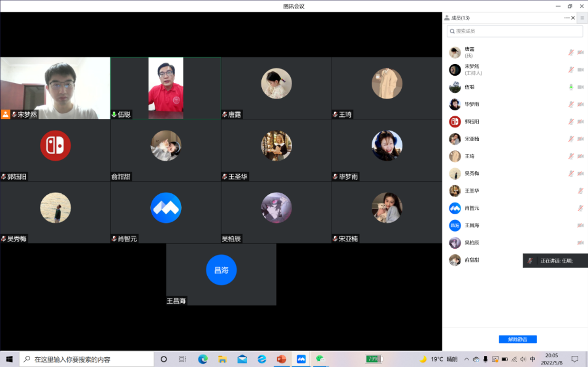Viewport: 588px width, 367px height.
Task: Click 郭钰阳's red Switch avatar in member list
Action: pyautogui.click(x=455, y=121)
